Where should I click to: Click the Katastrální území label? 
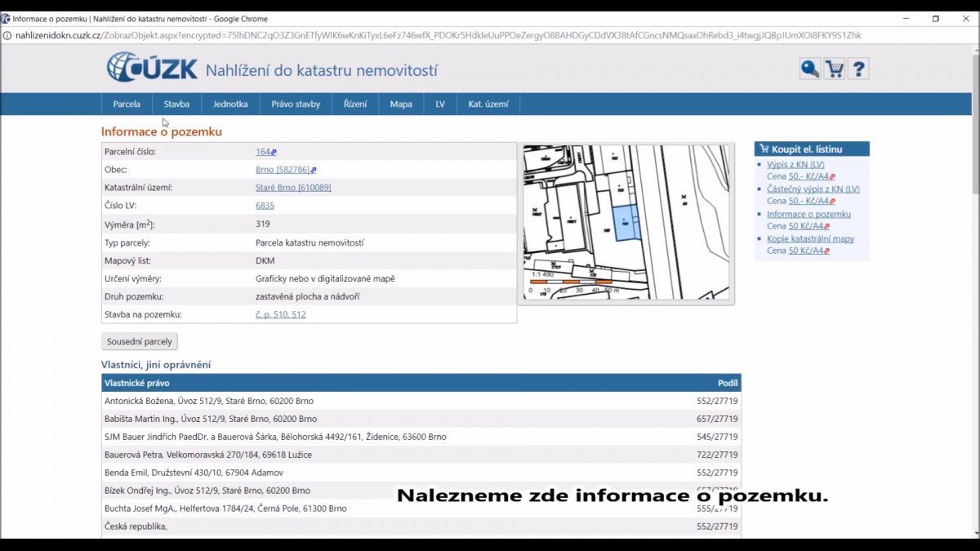point(138,188)
